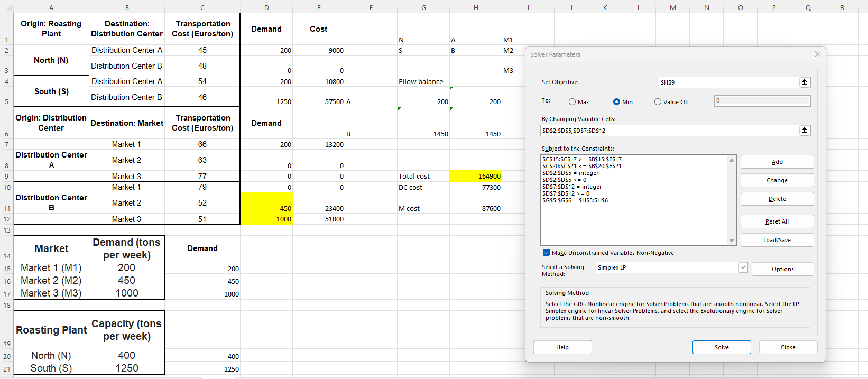Select the yellow Total cost cell 164900
The width and height of the screenshot is (868, 379).
point(475,176)
